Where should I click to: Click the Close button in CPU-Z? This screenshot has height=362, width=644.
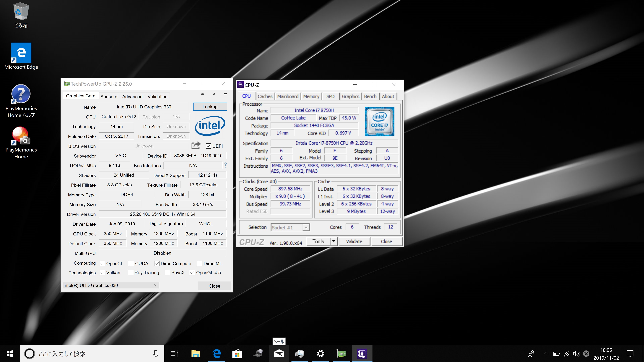coord(387,241)
